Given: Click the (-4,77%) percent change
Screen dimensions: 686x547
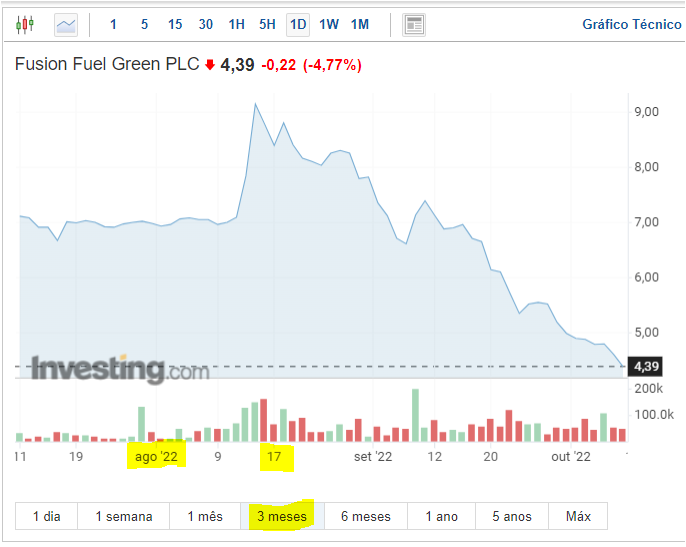Looking at the screenshot, I should [x=332, y=65].
